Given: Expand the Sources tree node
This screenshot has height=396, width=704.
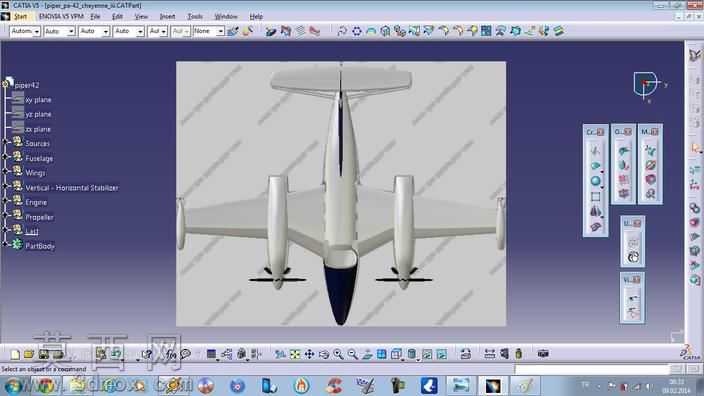Looking at the screenshot, I should (x=5, y=143).
